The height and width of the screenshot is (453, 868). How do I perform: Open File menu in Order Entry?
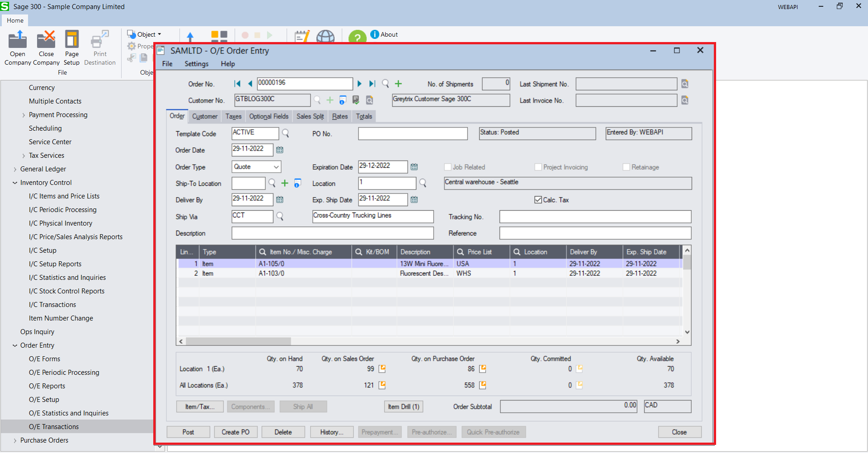pyautogui.click(x=167, y=64)
